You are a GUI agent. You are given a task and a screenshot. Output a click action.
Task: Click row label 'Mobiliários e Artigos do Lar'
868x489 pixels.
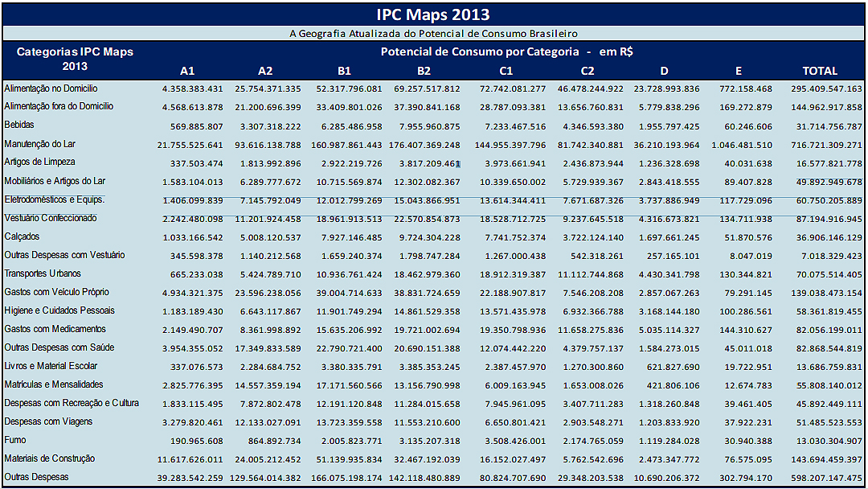coord(55,181)
